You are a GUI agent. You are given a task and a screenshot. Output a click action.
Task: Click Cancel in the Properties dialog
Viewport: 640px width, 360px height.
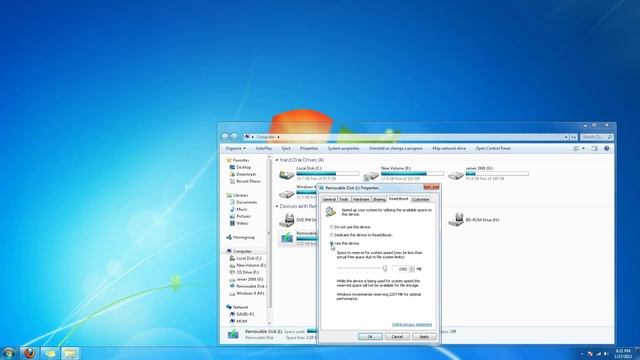coord(397,337)
